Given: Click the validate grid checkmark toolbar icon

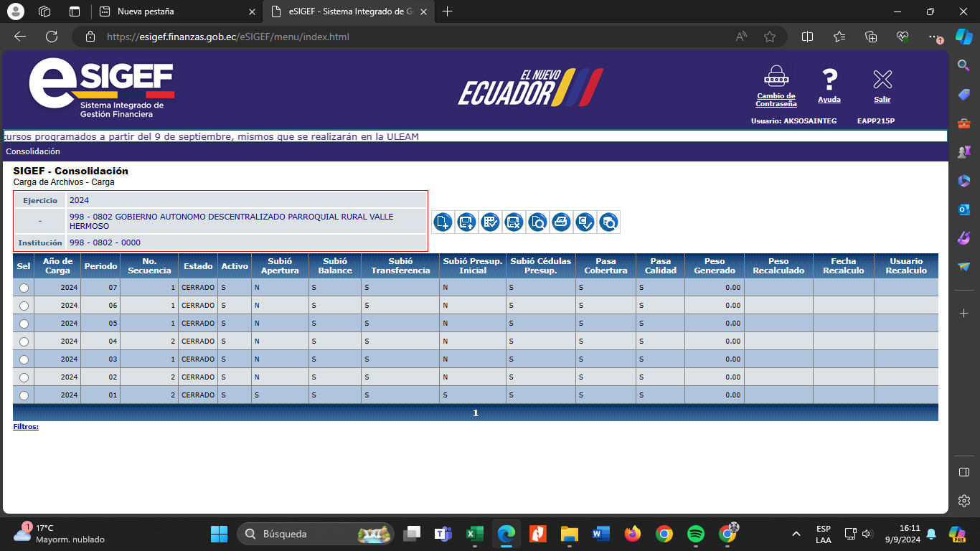Looking at the screenshot, I should coord(490,222).
